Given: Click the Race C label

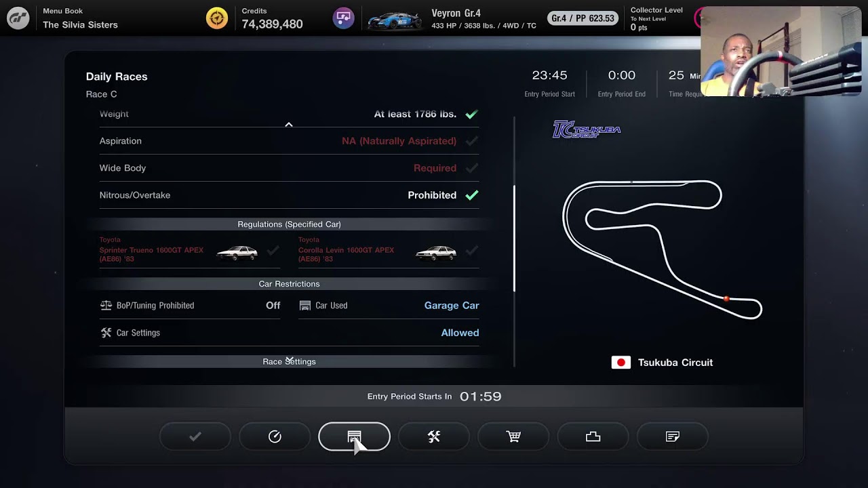Looking at the screenshot, I should pyautogui.click(x=102, y=94).
